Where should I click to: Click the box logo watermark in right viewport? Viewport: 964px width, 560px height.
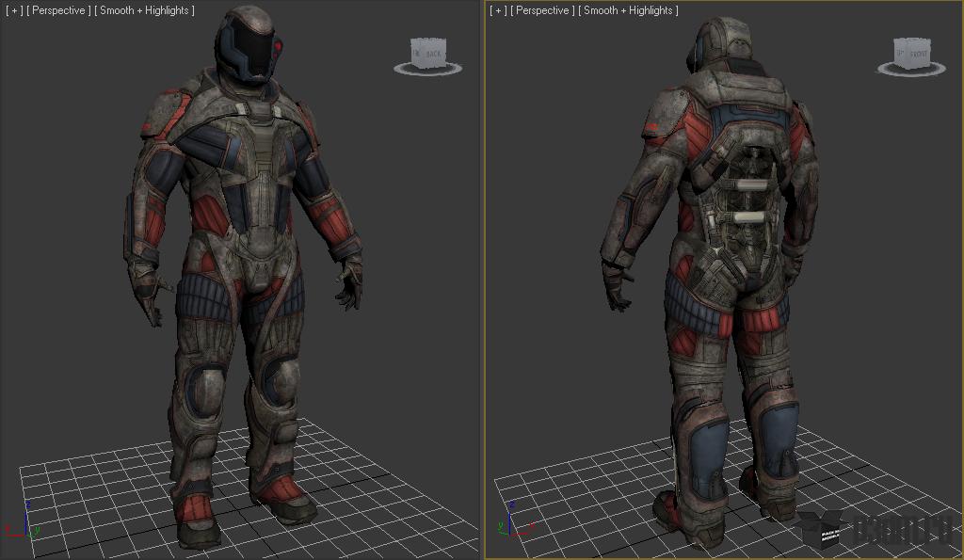(822, 529)
